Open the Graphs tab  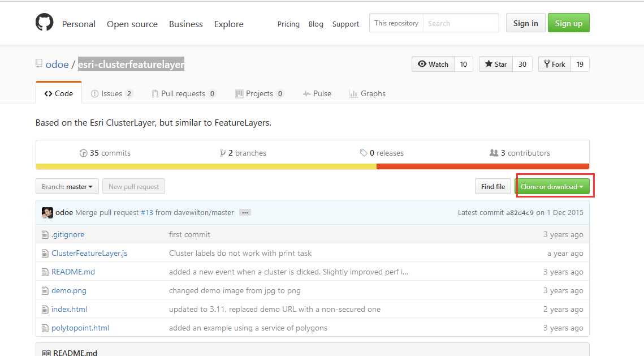[368, 93]
